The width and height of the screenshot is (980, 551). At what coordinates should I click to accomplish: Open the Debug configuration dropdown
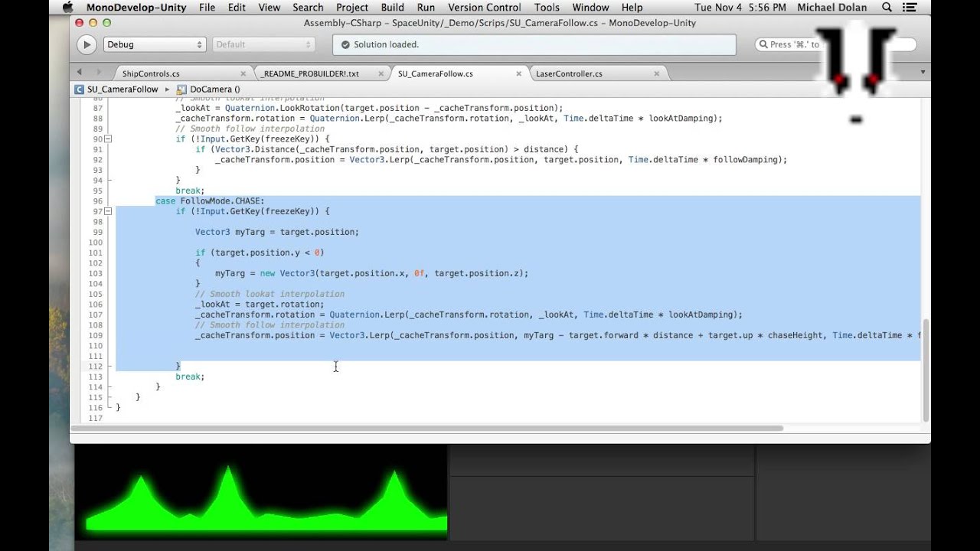pyautogui.click(x=155, y=44)
